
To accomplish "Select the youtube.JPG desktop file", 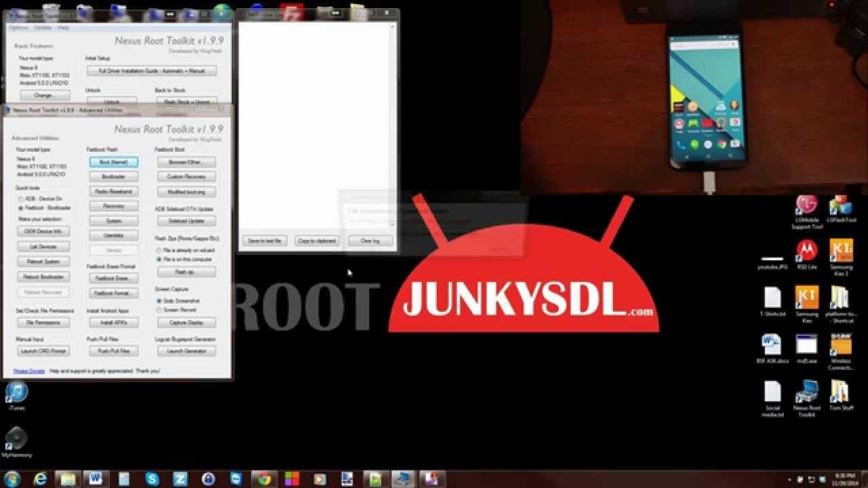I will (772, 262).
